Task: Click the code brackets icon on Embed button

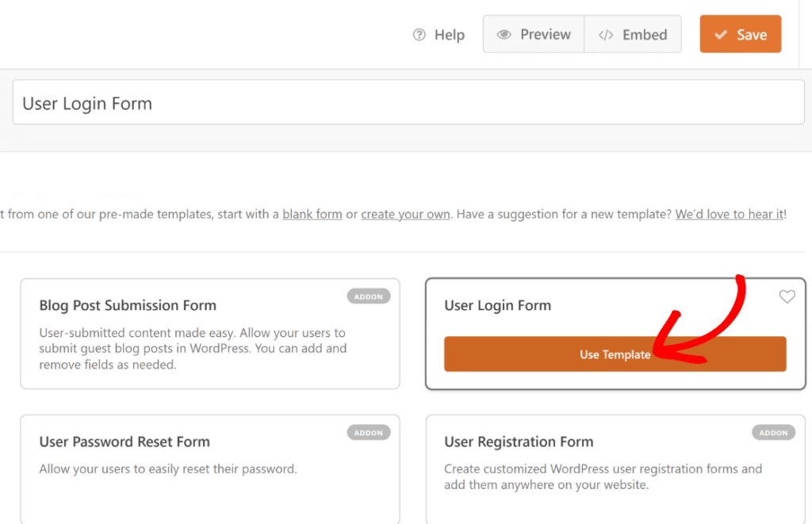Action: pos(607,34)
